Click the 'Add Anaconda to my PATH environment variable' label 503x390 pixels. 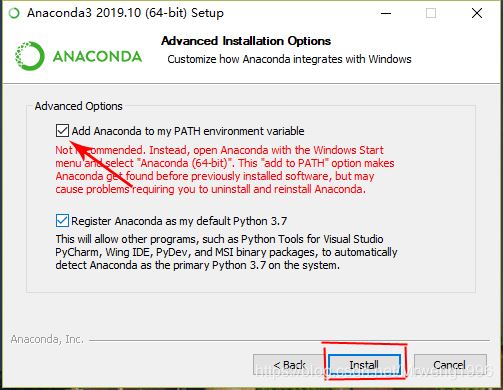point(188,131)
